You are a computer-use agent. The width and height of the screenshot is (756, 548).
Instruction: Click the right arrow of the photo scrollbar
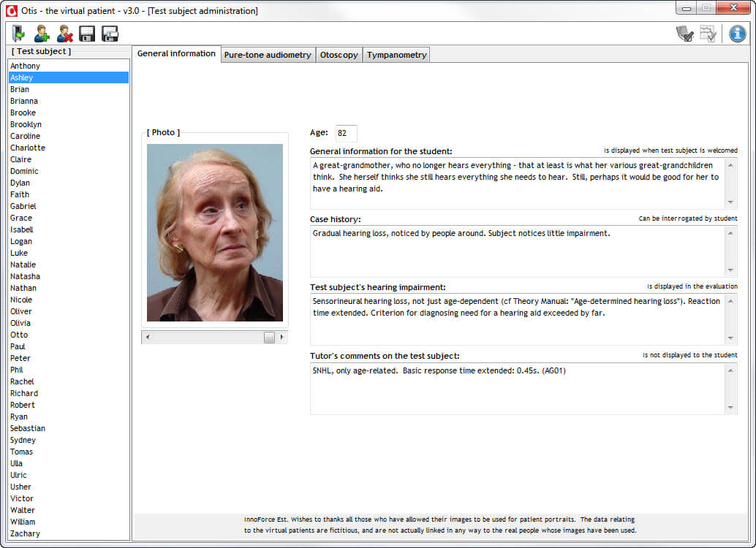coord(281,337)
